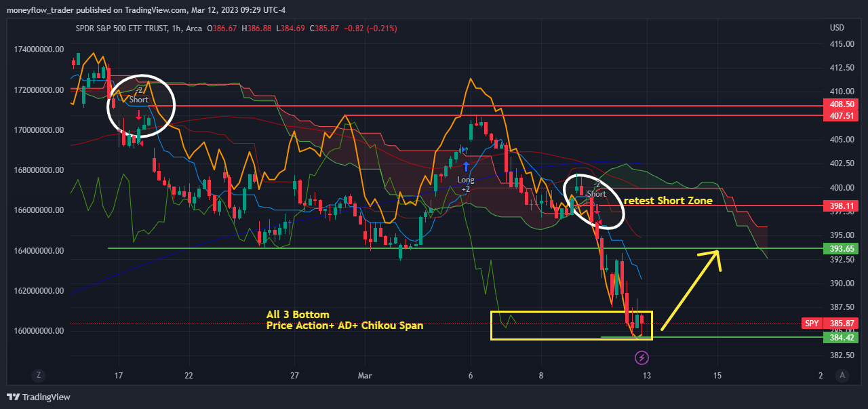
Task: Click the 27 date label on time axis
Action: click(x=294, y=376)
